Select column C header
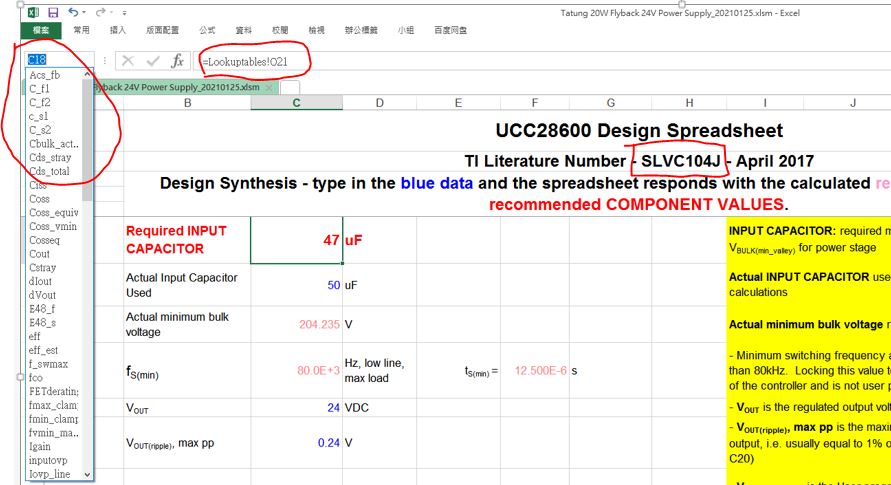This screenshot has width=891, height=485. click(297, 103)
